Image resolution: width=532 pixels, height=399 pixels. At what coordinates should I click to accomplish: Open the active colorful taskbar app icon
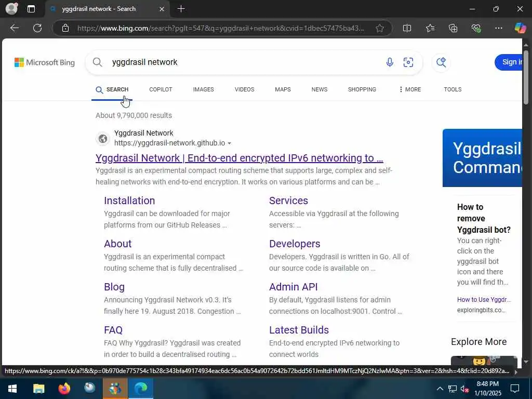(115, 389)
